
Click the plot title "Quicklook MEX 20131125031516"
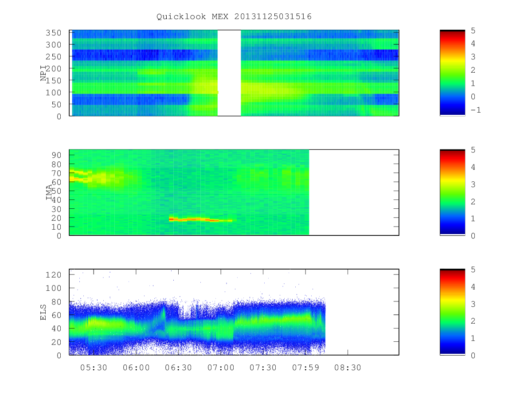click(x=234, y=16)
